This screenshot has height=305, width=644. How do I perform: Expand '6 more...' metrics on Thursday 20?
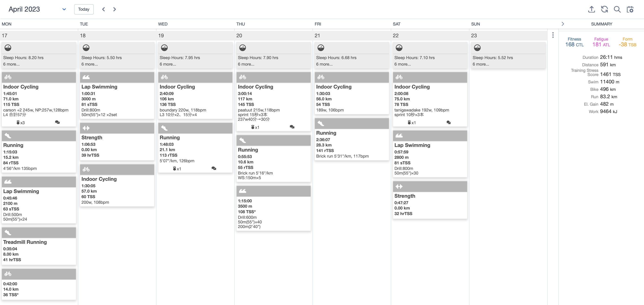tap(246, 64)
